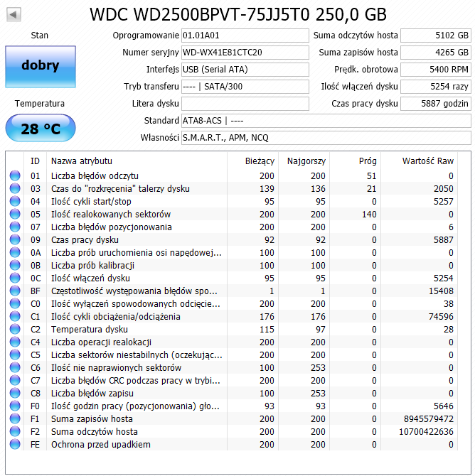The image size is (475, 476).
Task: Click status orb for attribute F1
Action: pyautogui.click(x=15, y=418)
